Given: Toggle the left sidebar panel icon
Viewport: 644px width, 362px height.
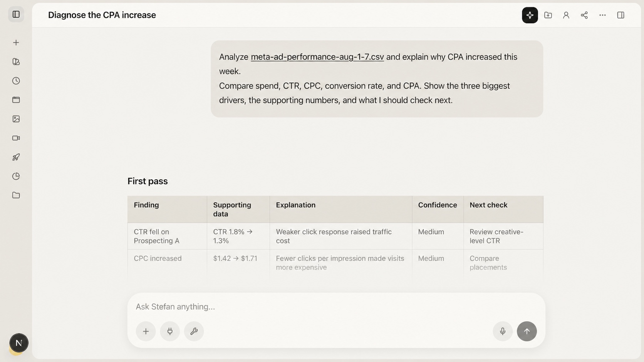Looking at the screenshot, I should [x=16, y=14].
